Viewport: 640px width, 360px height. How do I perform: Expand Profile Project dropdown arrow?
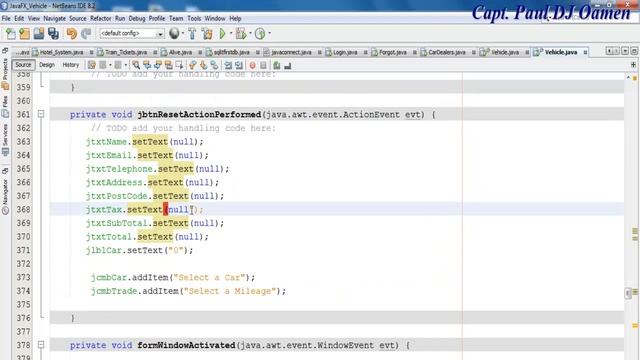pyautogui.click(x=269, y=33)
